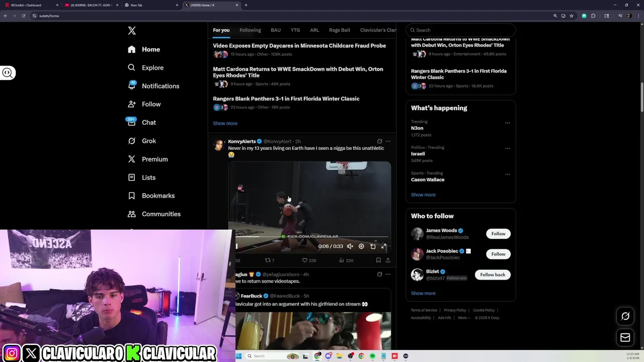Switch to the For you tab

point(221,30)
